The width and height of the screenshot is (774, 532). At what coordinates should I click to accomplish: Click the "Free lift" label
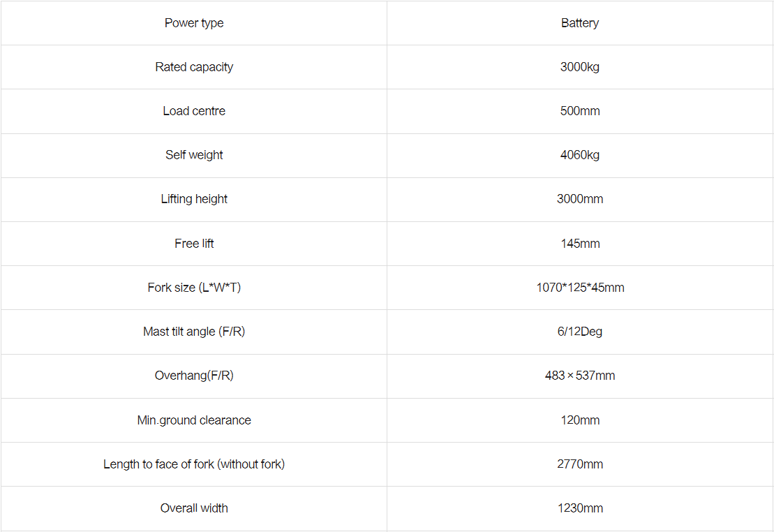[194, 244]
